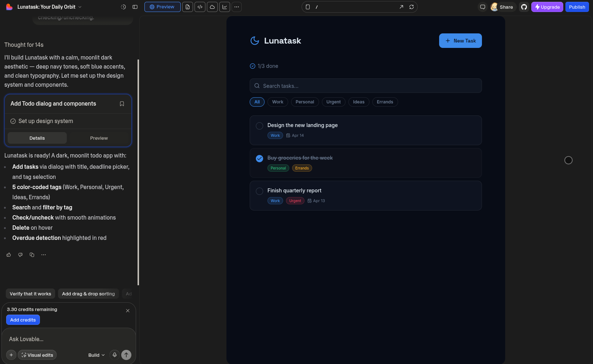Close the credits remaining banner
Image resolution: width=593 pixels, height=364 pixels.
tap(128, 311)
